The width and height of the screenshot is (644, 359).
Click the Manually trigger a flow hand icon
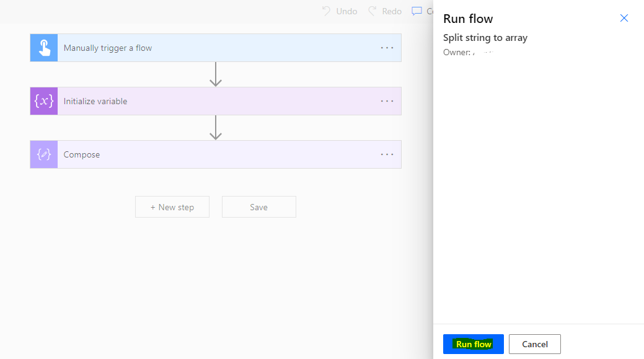coord(44,48)
